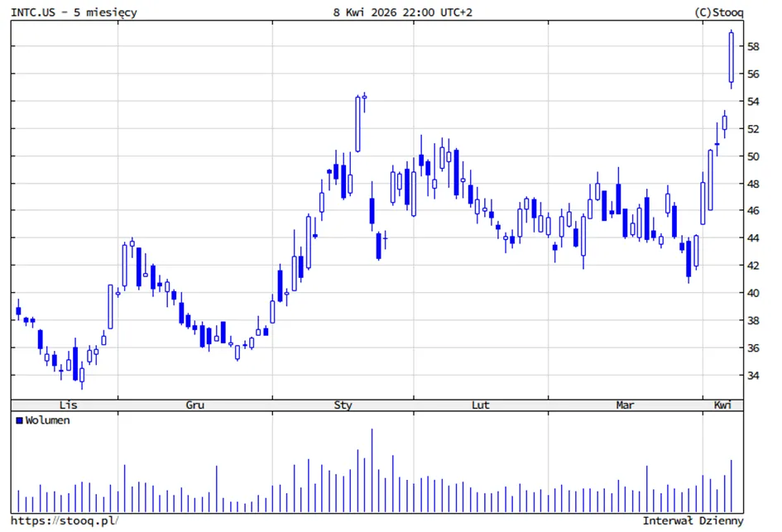The height and width of the screenshot is (532, 782).
Task: Click the 36 price axis label
Action: [753, 347]
